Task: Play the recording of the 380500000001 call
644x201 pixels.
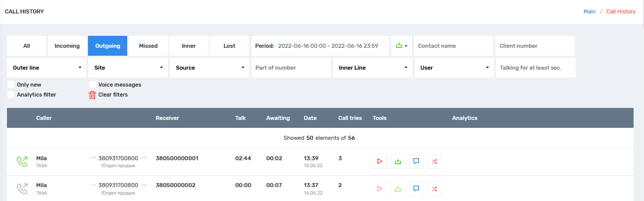Action: pos(379,161)
